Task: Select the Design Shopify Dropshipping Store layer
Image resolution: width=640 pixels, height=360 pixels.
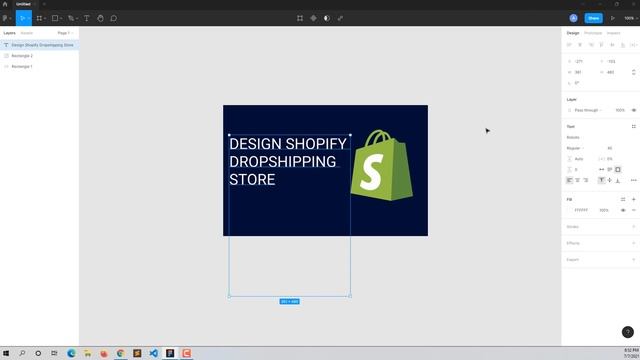Action: coord(40,45)
